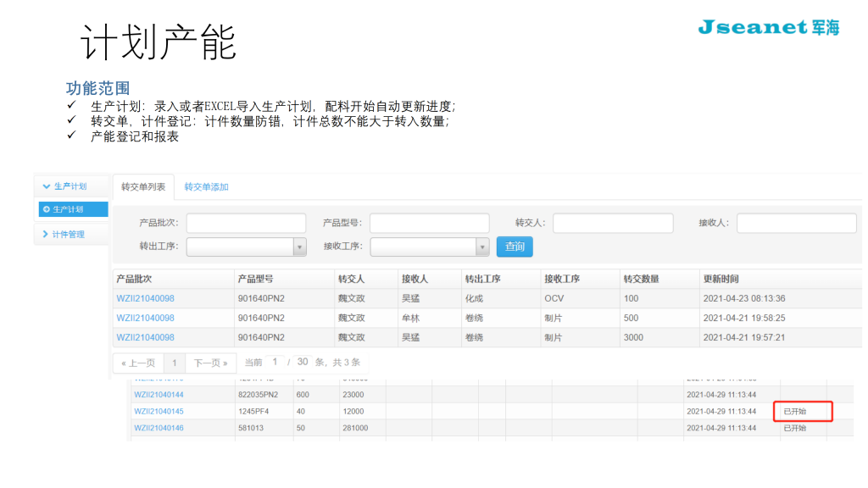Screen dimensions: 868x488
Task: Switch to the 转交单列表 tab
Action: click(x=143, y=186)
